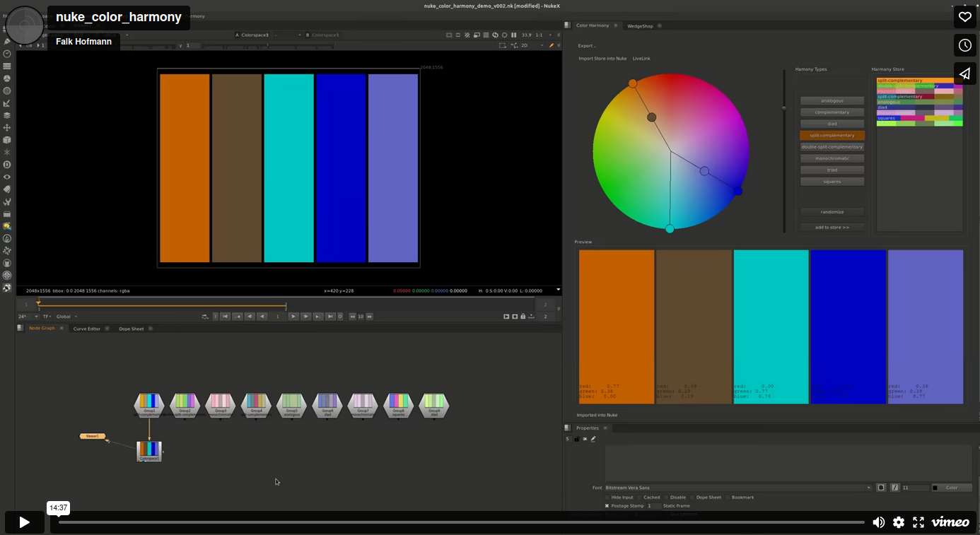Select the triad harmony type
The width and height of the screenshot is (980, 535).
pyautogui.click(x=832, y=170)
